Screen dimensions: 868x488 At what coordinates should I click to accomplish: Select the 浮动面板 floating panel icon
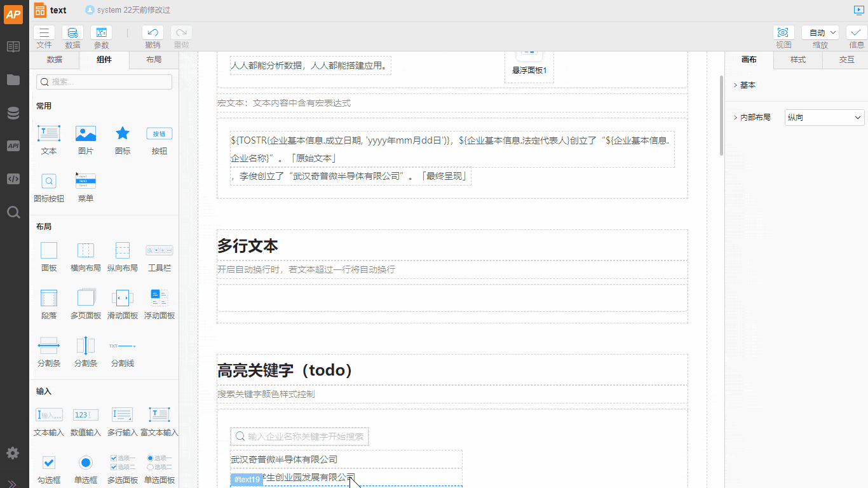click(159, 298)
